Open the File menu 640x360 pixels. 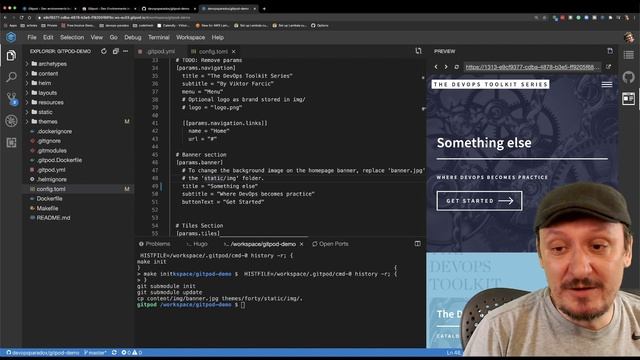click(32, 37)
